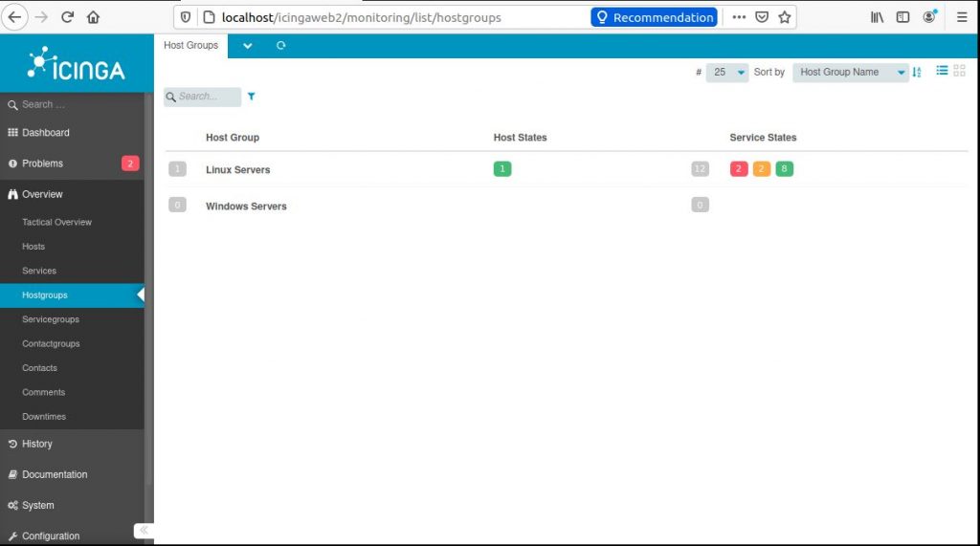Image resolution: width=980 pixels, height=546 pixels.
Task: Click the Icinga logo
Action: 77,63
